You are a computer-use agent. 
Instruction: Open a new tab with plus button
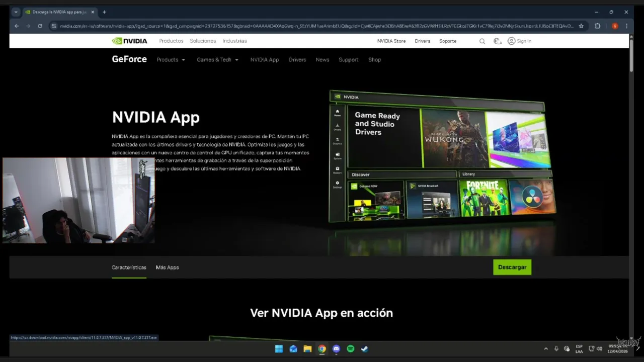(104, 12)
